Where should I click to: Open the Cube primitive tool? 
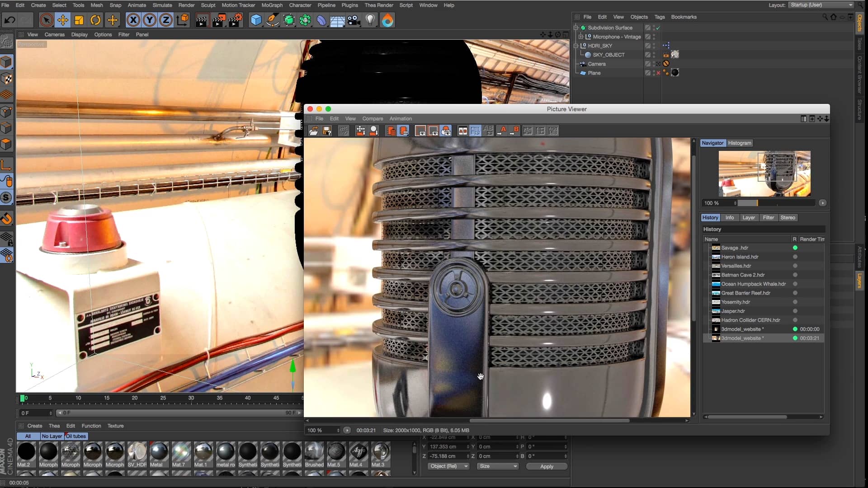pos(255,20)
